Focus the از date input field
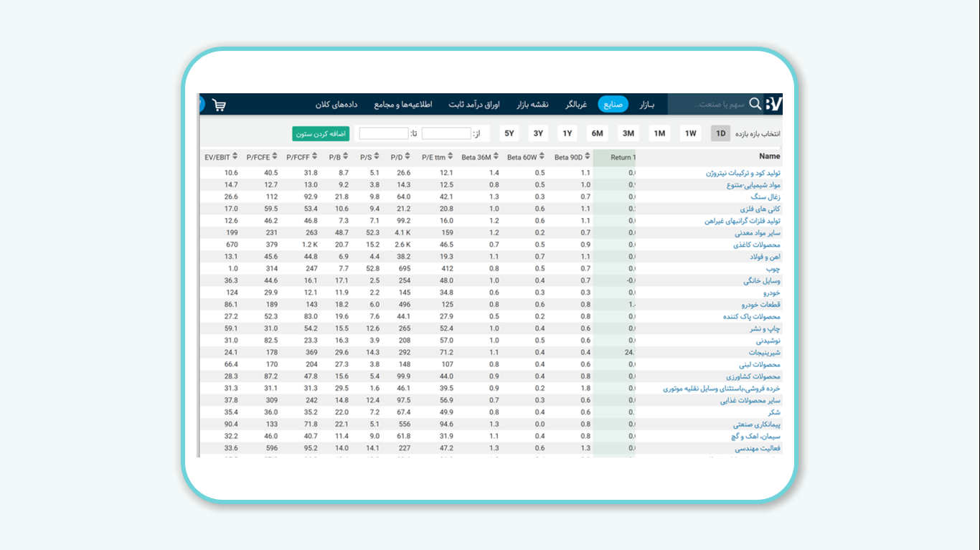The height and width of the screenshot is (550, 980). pos(446,133)
